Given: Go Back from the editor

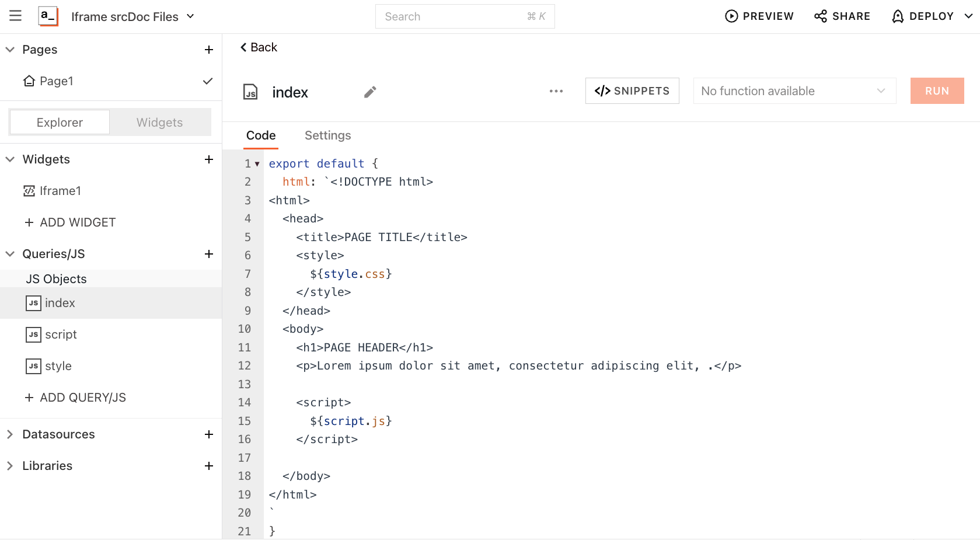Looking at the screenshot, I should pos(259,47).
